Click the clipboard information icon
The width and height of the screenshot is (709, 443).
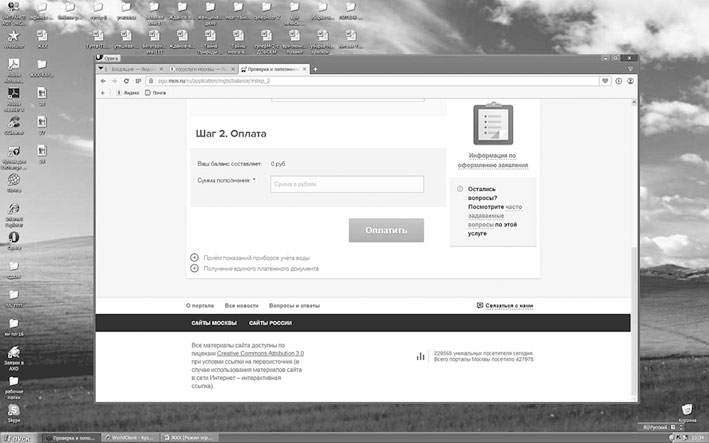tap(493, 124)
